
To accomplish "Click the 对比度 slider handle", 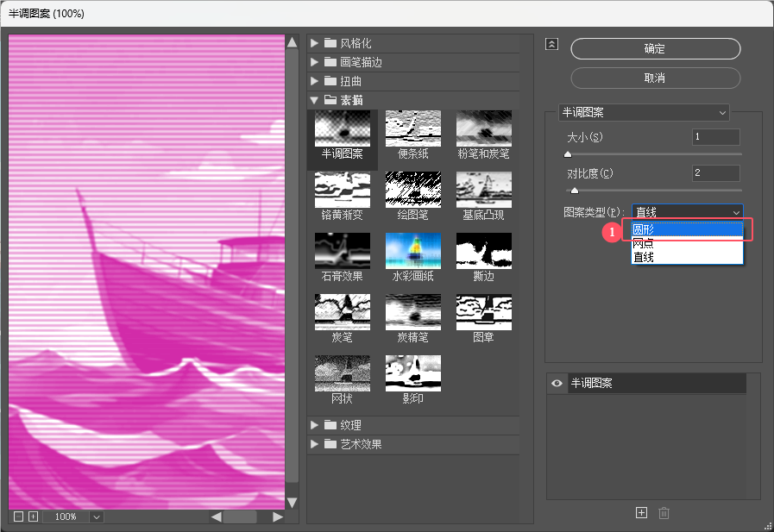I will pyautogui.click(x=574, y=191).
